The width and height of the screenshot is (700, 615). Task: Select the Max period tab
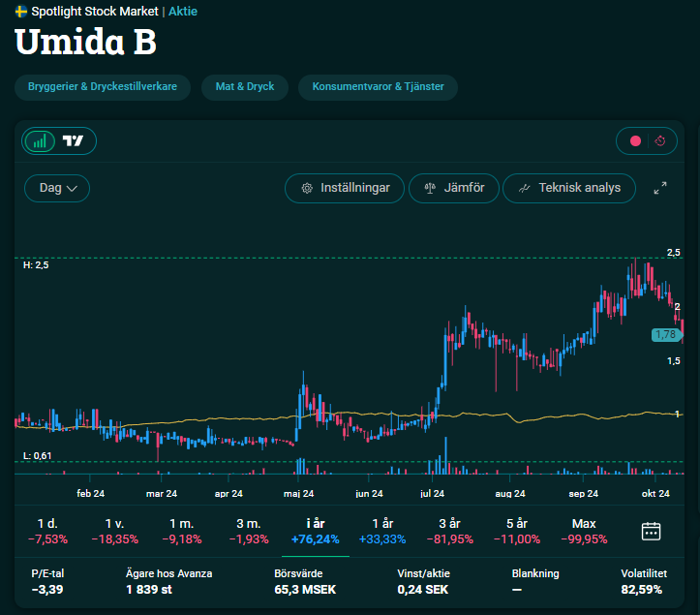[584, 531]
